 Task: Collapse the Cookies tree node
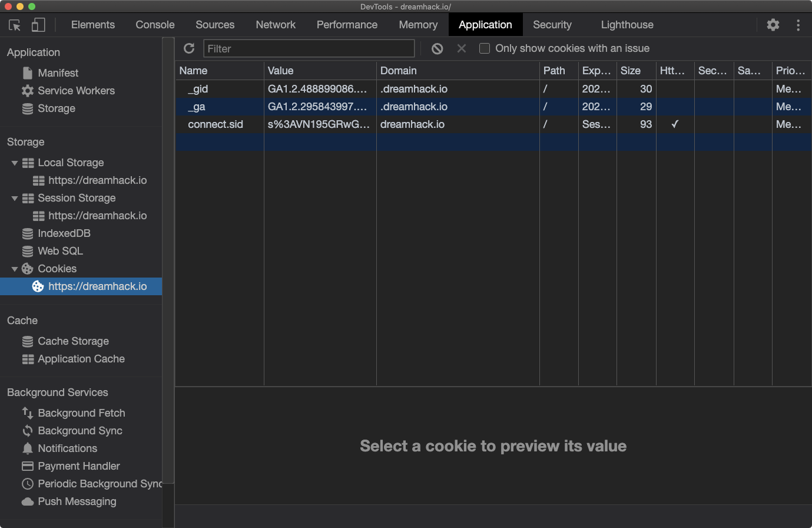point(15,269)
